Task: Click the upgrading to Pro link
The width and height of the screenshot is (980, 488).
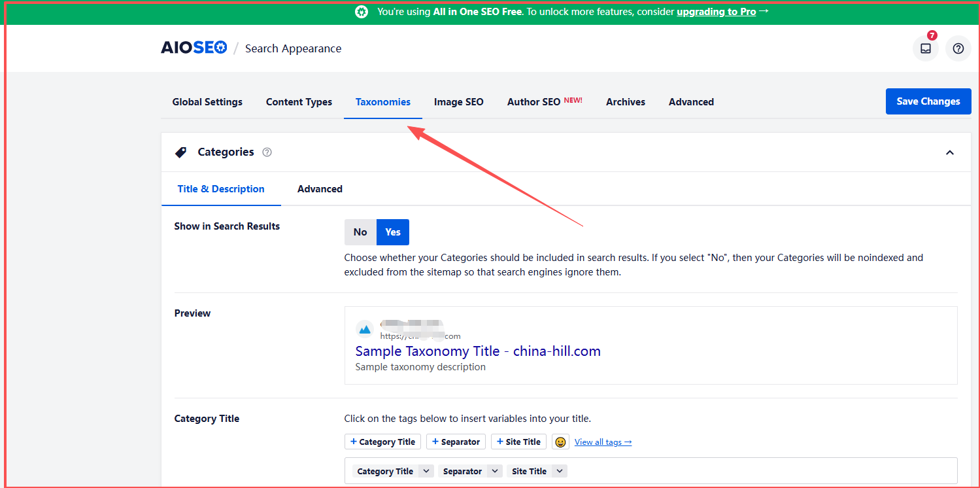Action: point(717,12)
